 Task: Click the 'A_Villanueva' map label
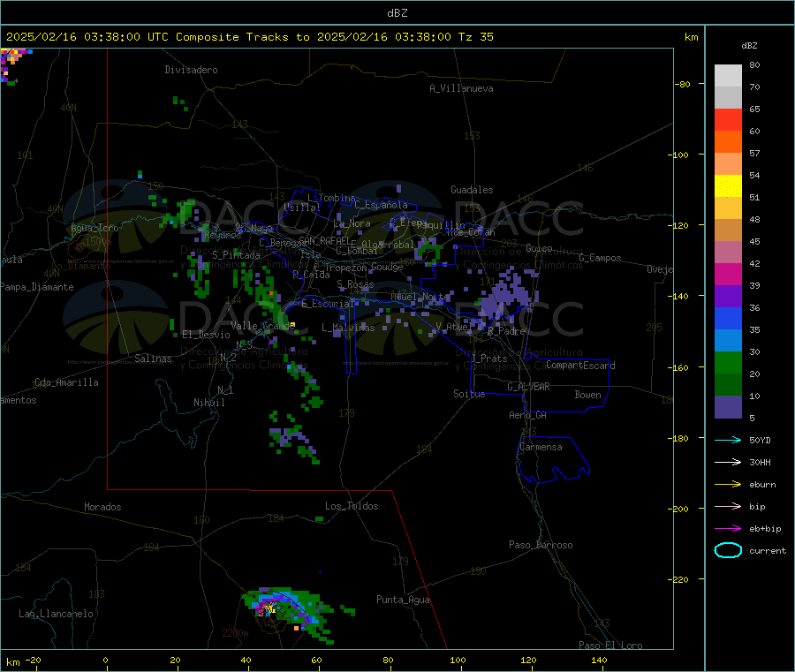461,88
